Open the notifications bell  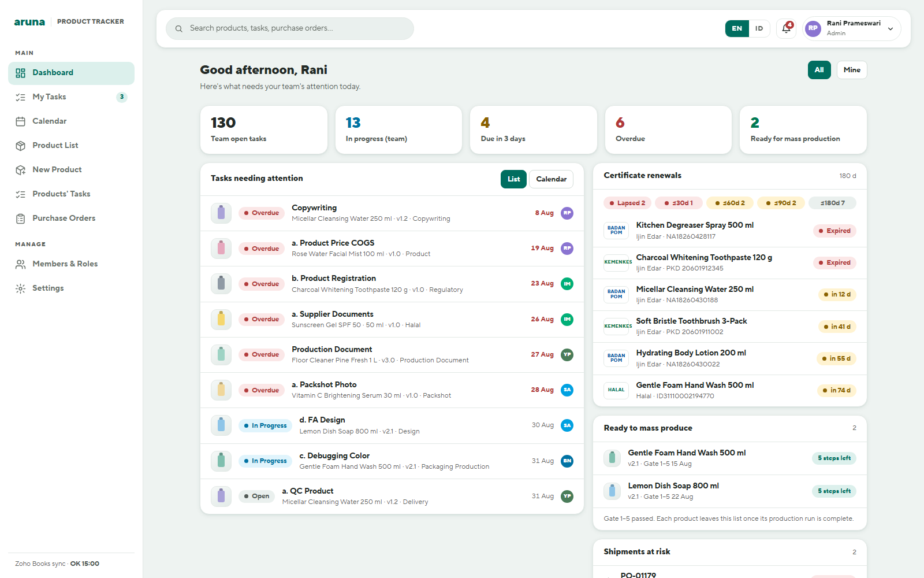[x=786, y=28]
